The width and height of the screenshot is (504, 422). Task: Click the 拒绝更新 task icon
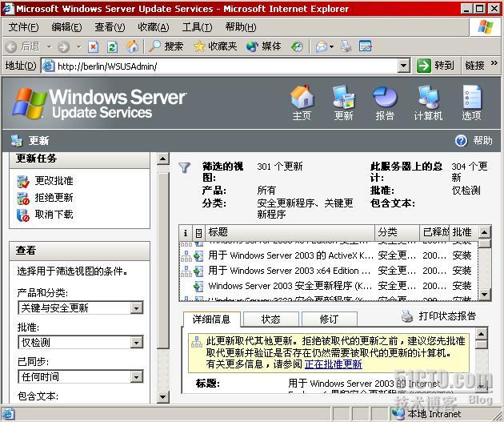coord(23,198)
